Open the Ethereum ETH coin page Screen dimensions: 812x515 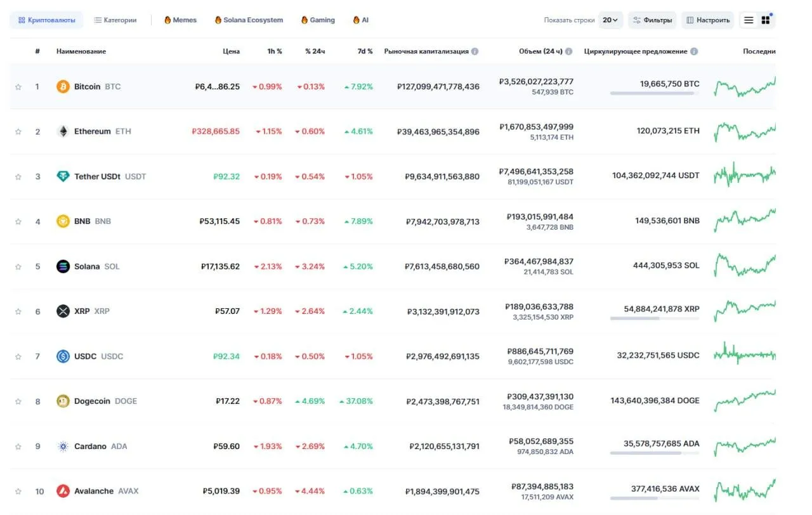click(103, 131)
